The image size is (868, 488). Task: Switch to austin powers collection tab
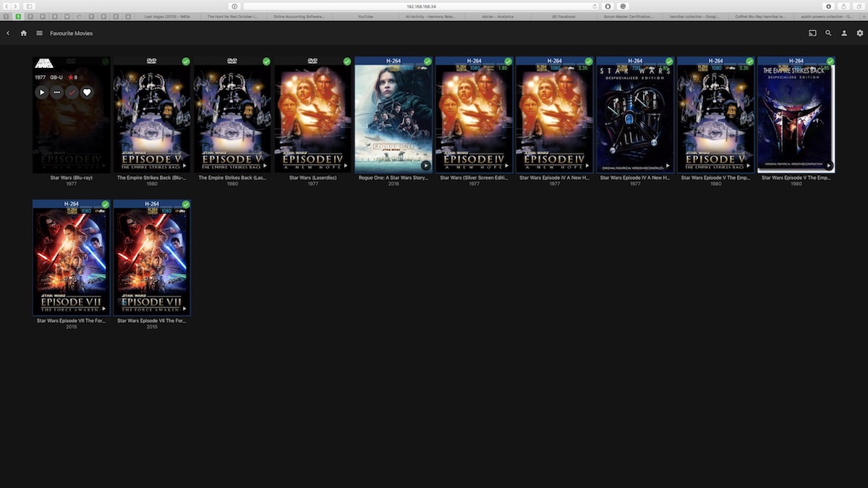tap(828, 16)
